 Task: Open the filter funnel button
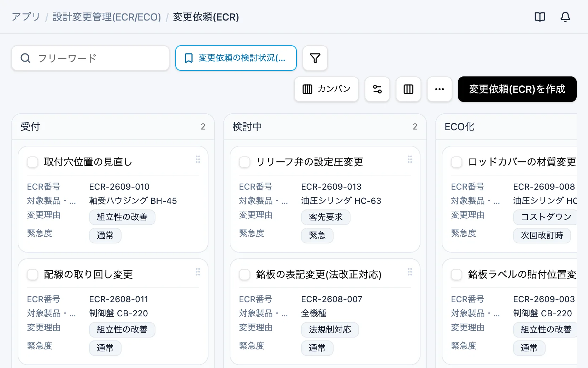(x=315, y=58)
